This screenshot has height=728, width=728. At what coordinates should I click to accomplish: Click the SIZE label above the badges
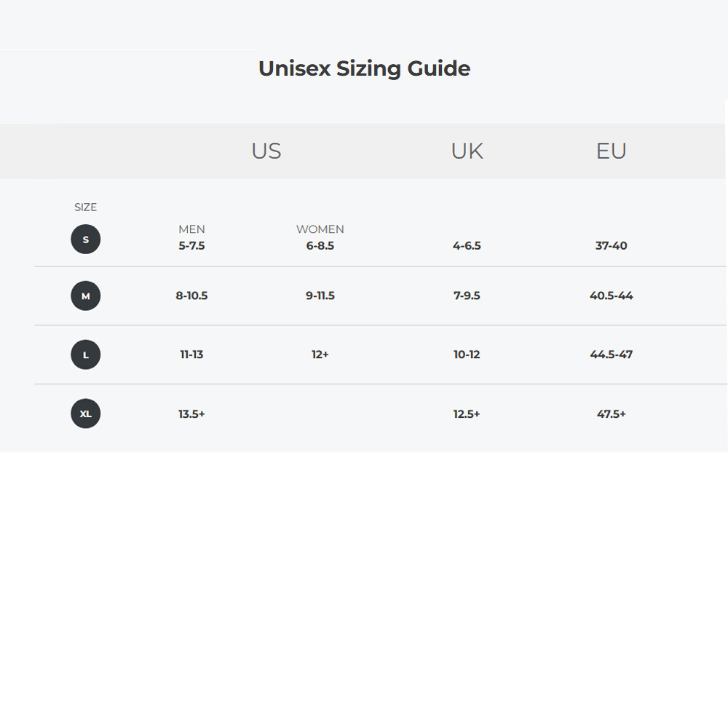85,207
